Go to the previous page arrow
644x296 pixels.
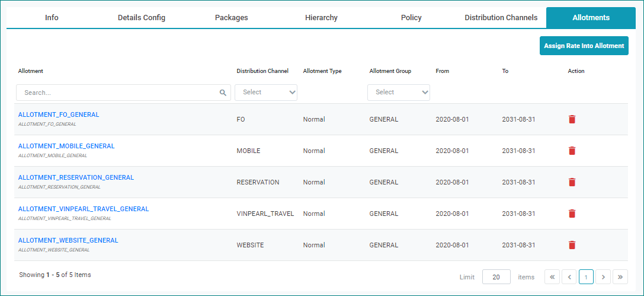(x=569, y=277)
